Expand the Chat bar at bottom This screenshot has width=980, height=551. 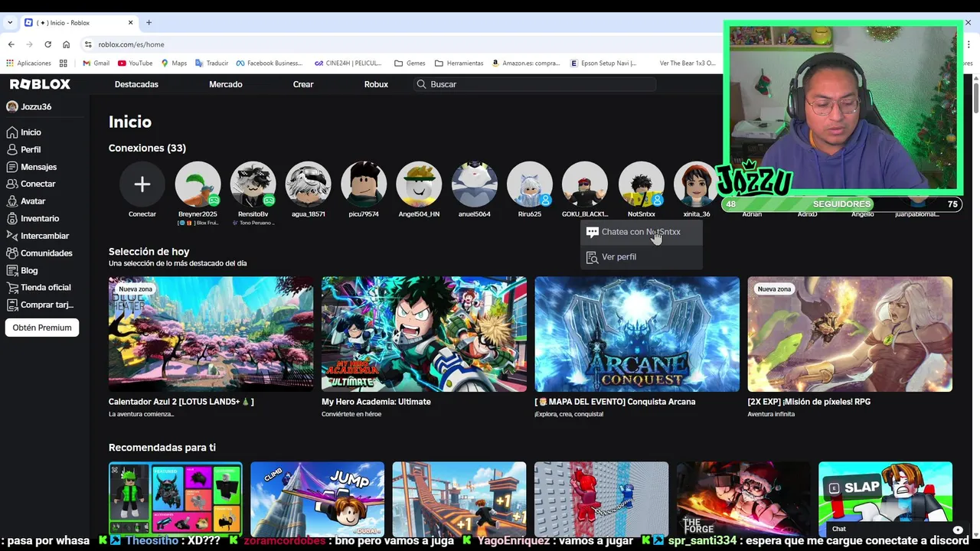click(896, 529)
